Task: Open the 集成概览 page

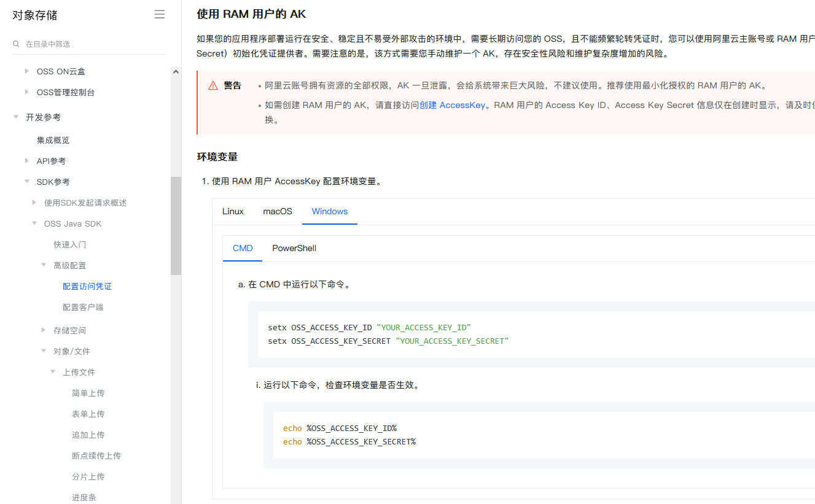Action: pyautogui.click(x=53, y=140)
